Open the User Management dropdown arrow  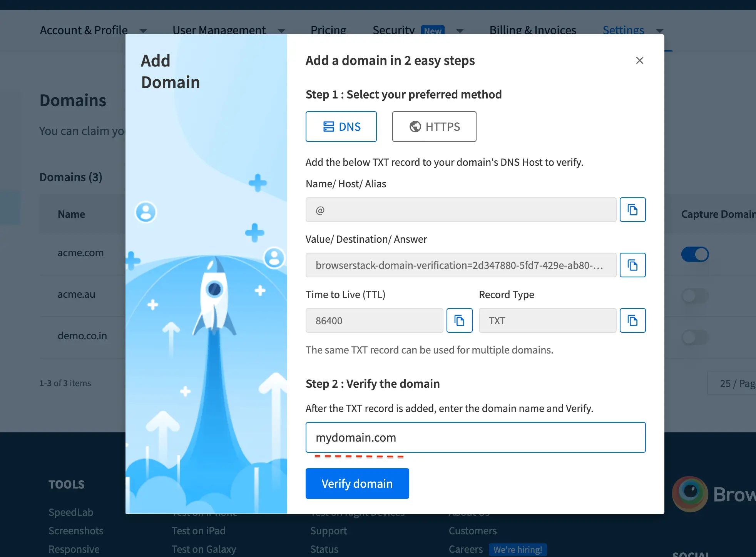pos(281,31)
